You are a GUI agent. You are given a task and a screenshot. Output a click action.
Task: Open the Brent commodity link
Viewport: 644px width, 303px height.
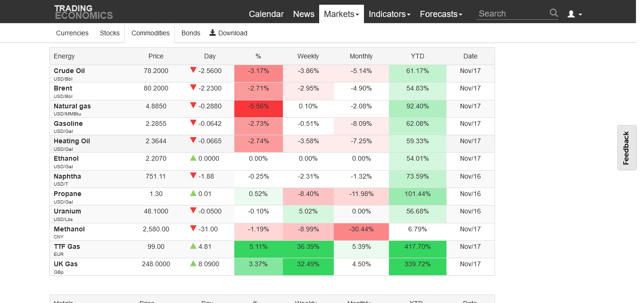tap(63, 88)
